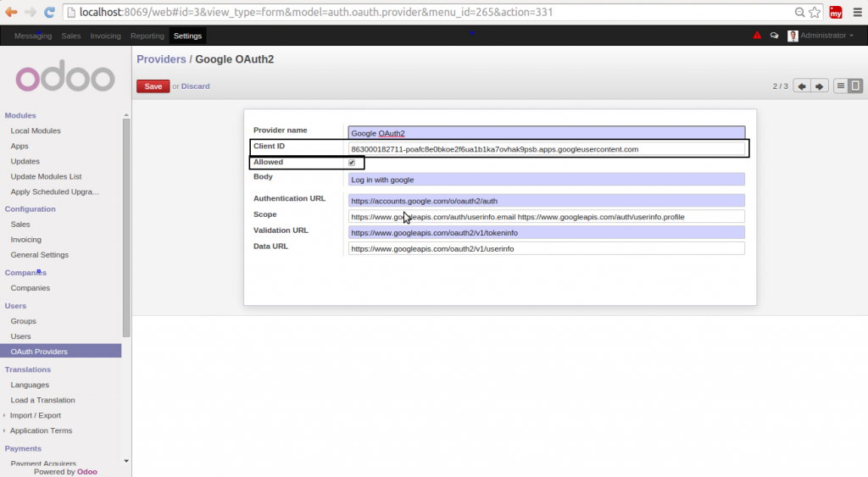
Task: Open Apply Scheduled Upgrades in the sidebar
Action: coord(55,191)
